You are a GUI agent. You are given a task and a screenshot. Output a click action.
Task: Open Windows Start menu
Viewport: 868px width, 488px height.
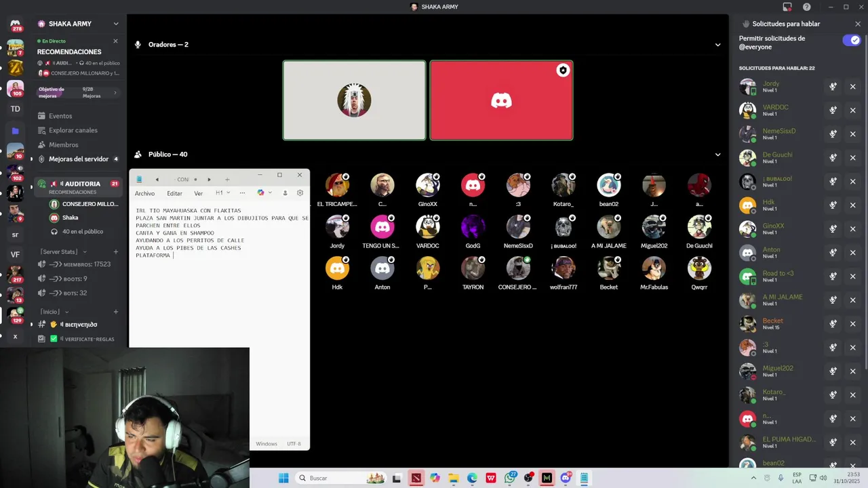click(283, 478)
